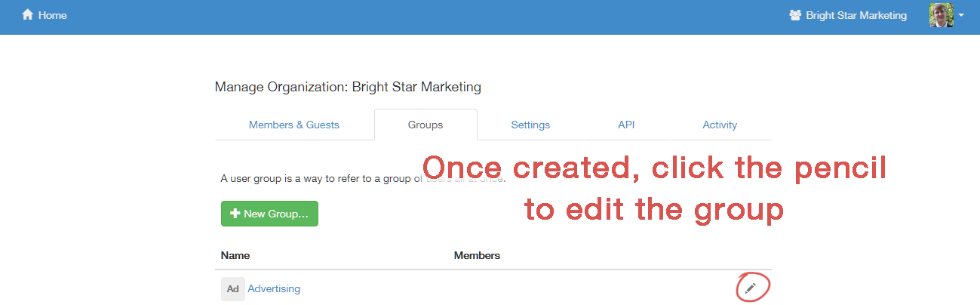Click the Manage Organization page heading
The width and height of the screenshot is (980, 305).
(x=348, y=87)
